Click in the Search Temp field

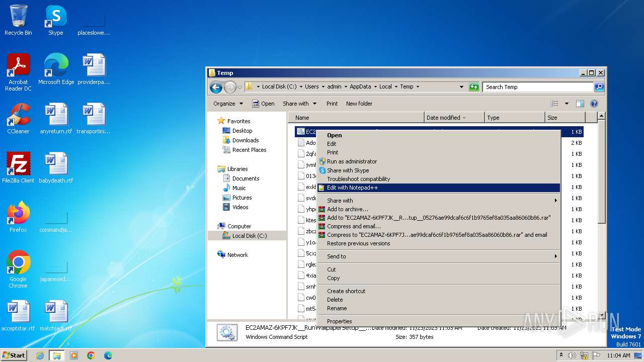click(x=538, y=87)
